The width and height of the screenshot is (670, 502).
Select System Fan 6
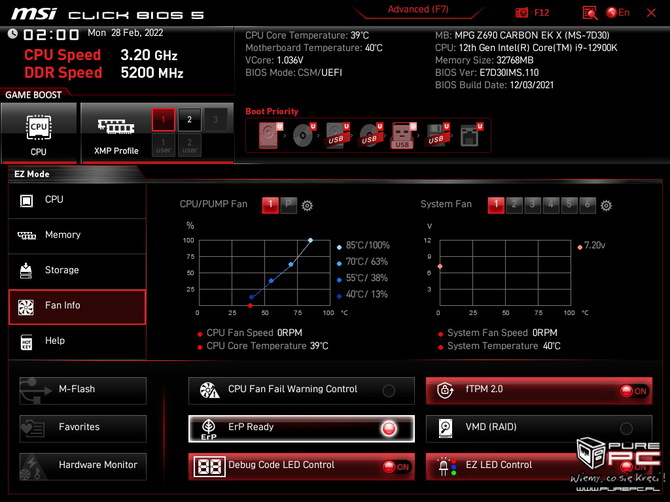(588, 205)
